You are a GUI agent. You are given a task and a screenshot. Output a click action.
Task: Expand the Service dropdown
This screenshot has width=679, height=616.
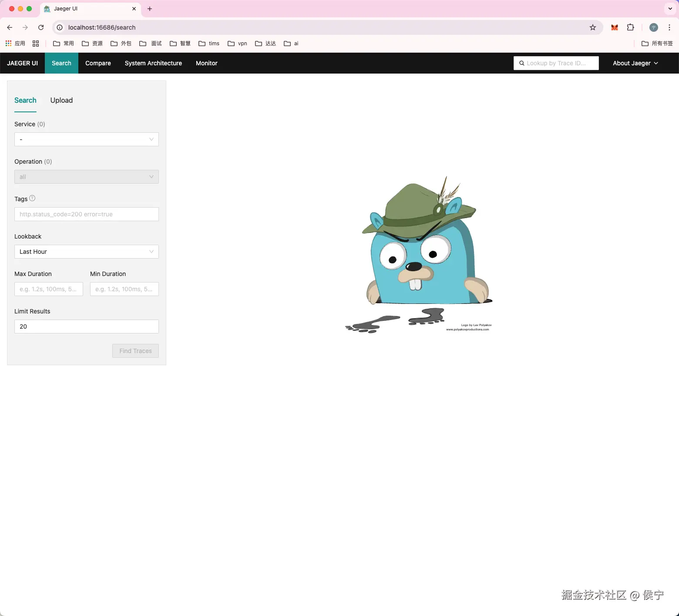click(87, 139)
